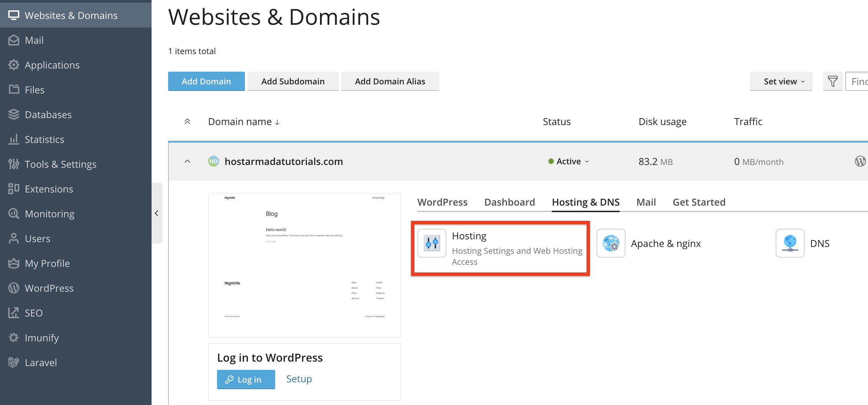Screen dimensions: 868x405
Task: Open the filter funnel icon
Action: [x=833, y=81]
